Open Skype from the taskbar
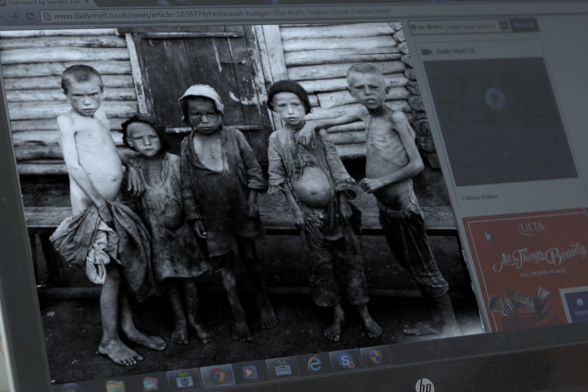This screenshot has width=588, height=392. (x=345, y=360)
